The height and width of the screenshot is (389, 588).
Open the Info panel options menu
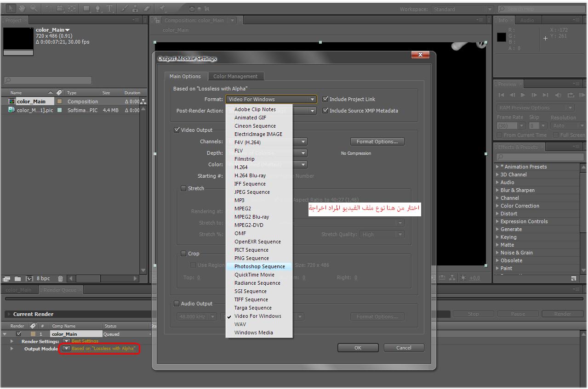(x=577, y=20)
